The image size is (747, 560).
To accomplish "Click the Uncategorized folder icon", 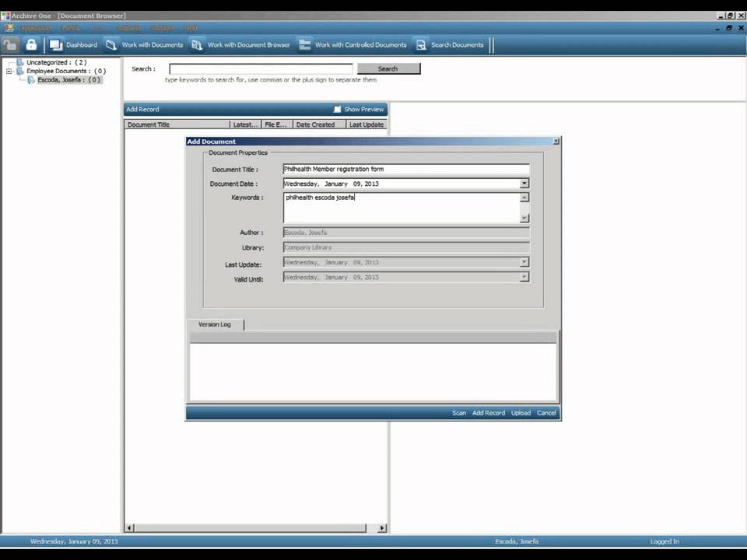I will [20, 62].
